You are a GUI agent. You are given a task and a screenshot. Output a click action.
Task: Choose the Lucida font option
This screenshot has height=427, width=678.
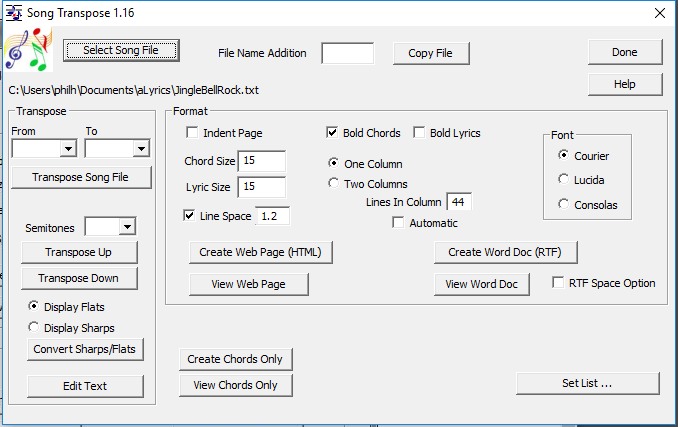pyautogui.click(x=564, y=180)
